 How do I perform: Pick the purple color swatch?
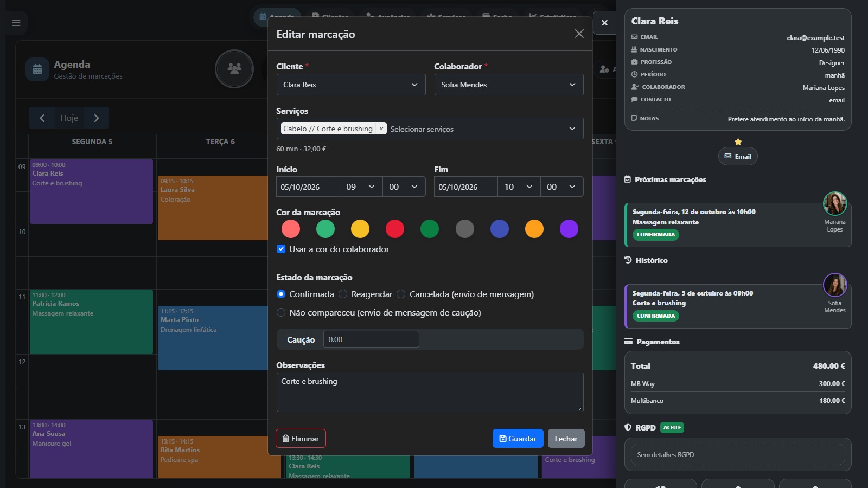pyautogui.click(x=569, y=229)
